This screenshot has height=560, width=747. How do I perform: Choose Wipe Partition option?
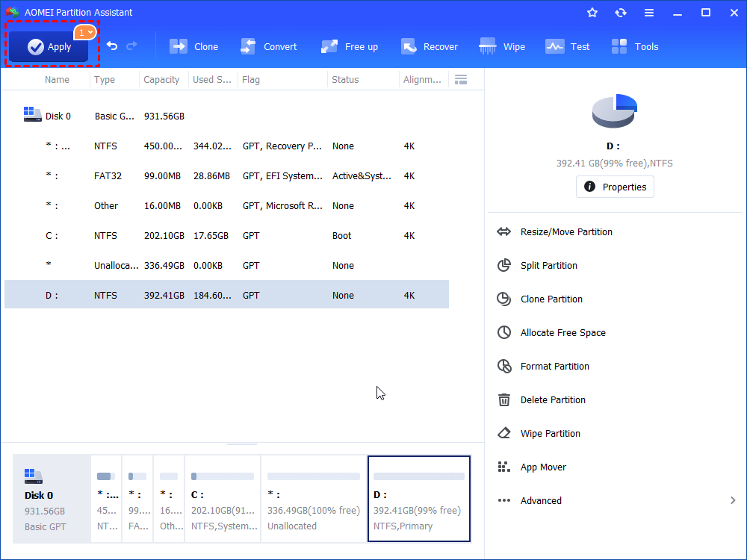click(551, 433)
